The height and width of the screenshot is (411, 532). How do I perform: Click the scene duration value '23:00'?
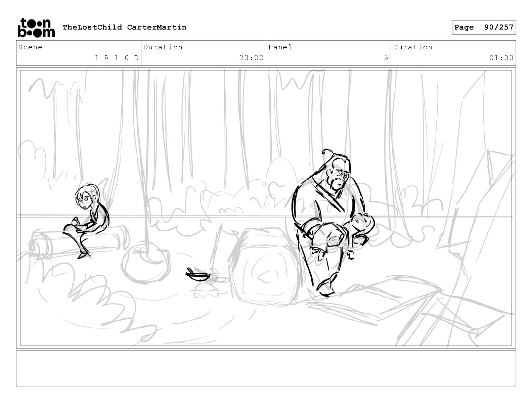(252, 58)
